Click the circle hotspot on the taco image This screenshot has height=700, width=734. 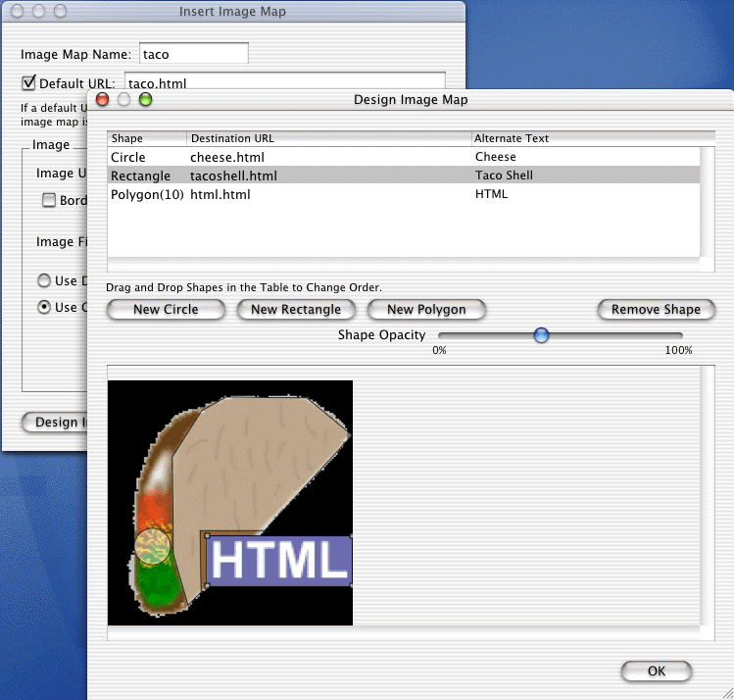[x=153, y=546]
